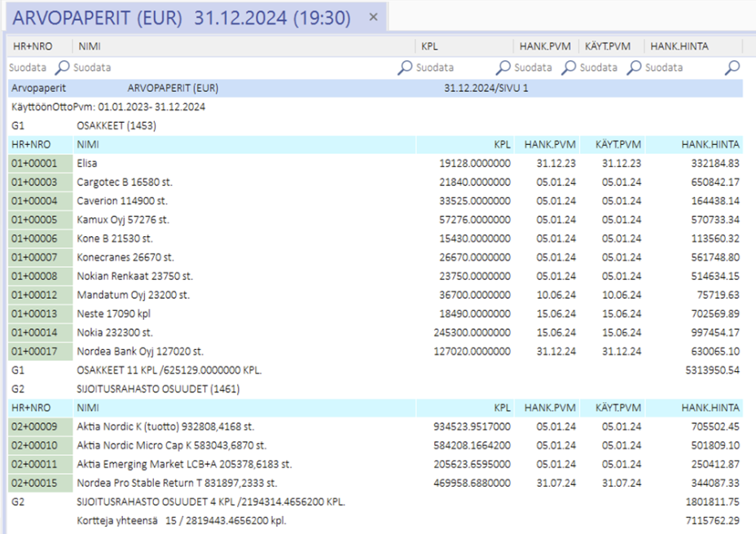The width and height of the screenshot is (756, 534).
Task: Select the ARVOPAPERIT (EUR) 31.12.2024 tab
Action: 182,18
